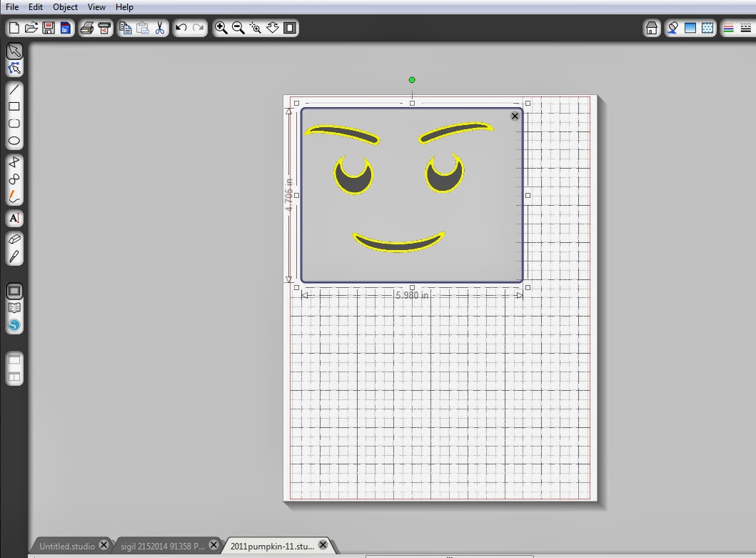Open the Line Style panel
The height and width of the screenshot is (558, 756).
(746, 28)
